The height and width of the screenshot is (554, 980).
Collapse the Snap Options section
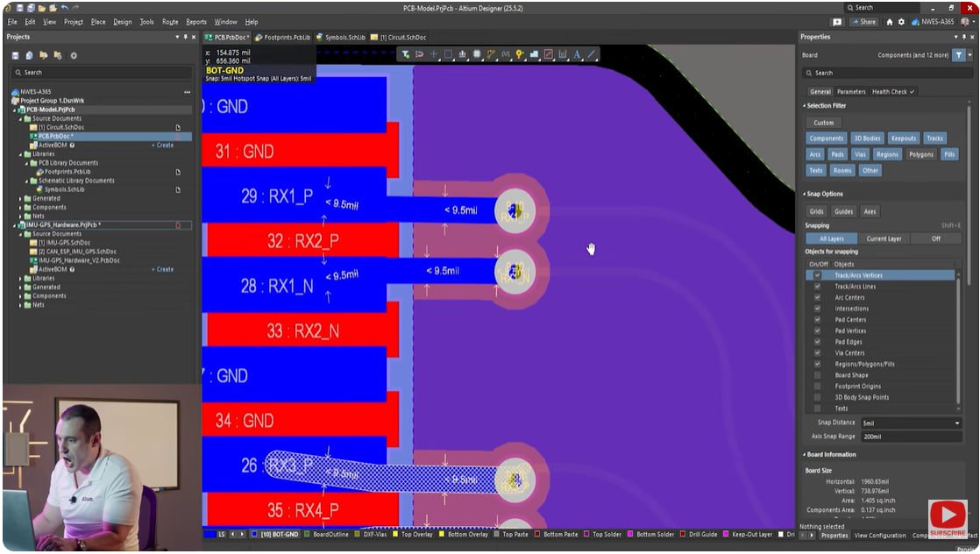pos(805,194)
